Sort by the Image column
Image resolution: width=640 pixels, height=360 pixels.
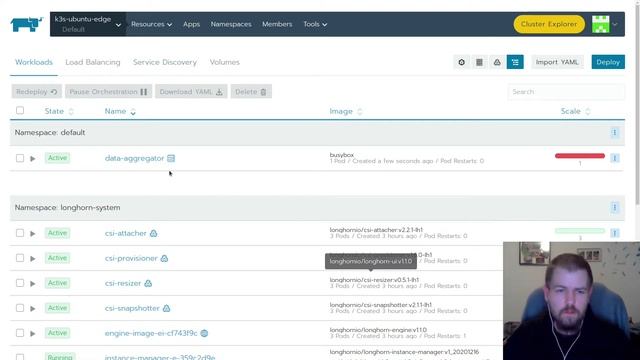[x=346, y=111]
